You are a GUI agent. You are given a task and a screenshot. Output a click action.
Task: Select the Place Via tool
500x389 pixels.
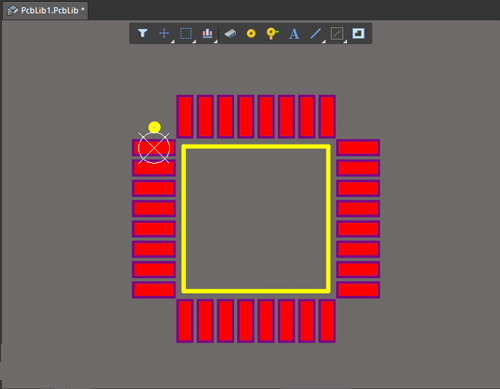[x=272, y=33]
